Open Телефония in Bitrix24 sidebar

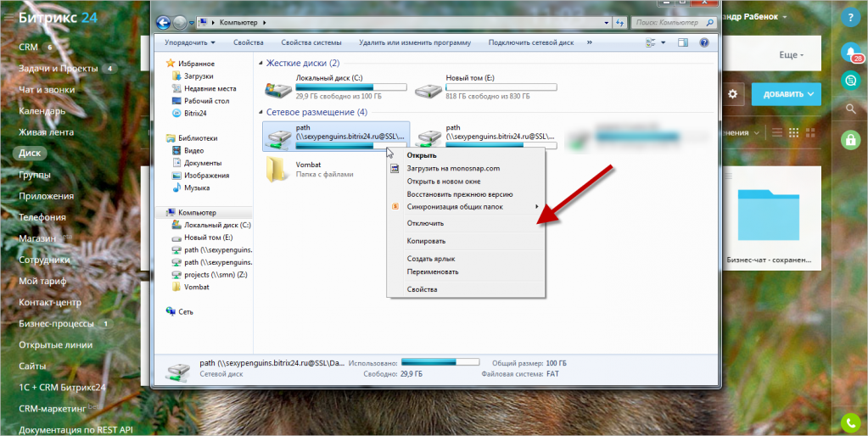pyautogui.click(x=42, y=217)
